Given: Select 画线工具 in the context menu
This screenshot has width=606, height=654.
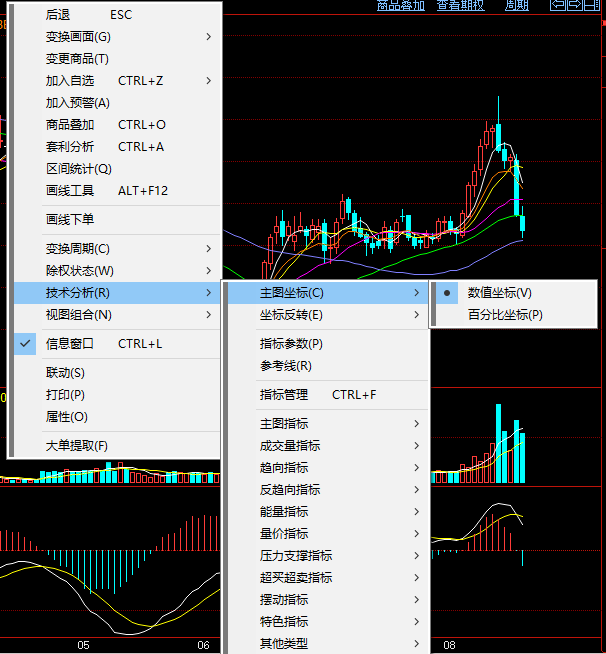Looking at the screenshot, I should point(70,191).
